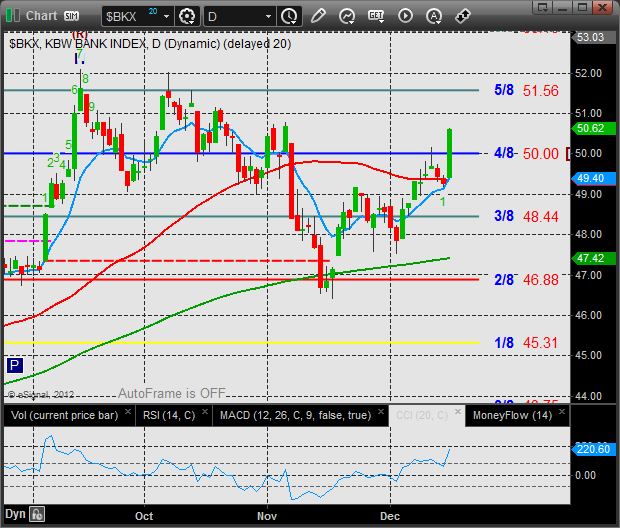Close the RSI (14, C) study tab

pyautogui.click(x=205, y=412)
